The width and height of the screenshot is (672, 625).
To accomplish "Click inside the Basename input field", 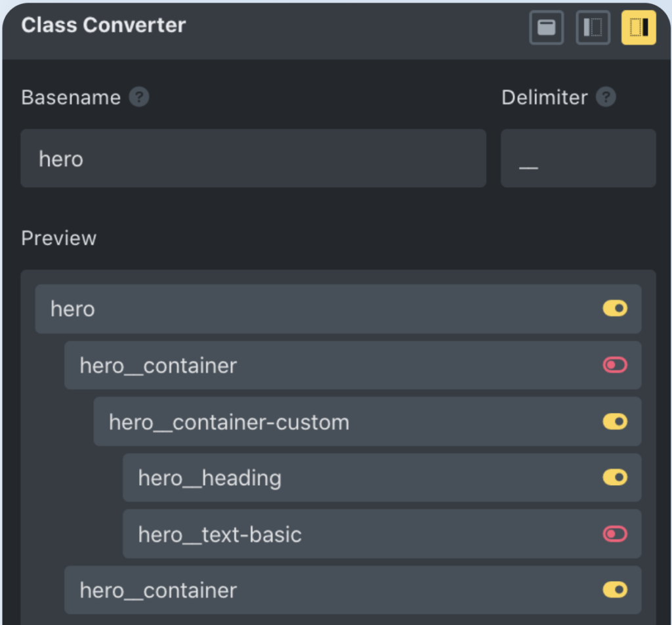I will pyautogui.click(x=253, y=158).
